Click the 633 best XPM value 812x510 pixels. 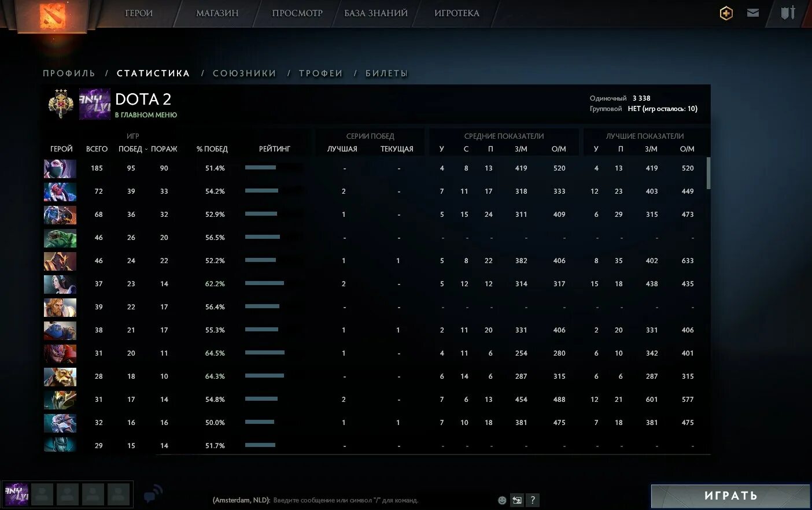(688, 261)
